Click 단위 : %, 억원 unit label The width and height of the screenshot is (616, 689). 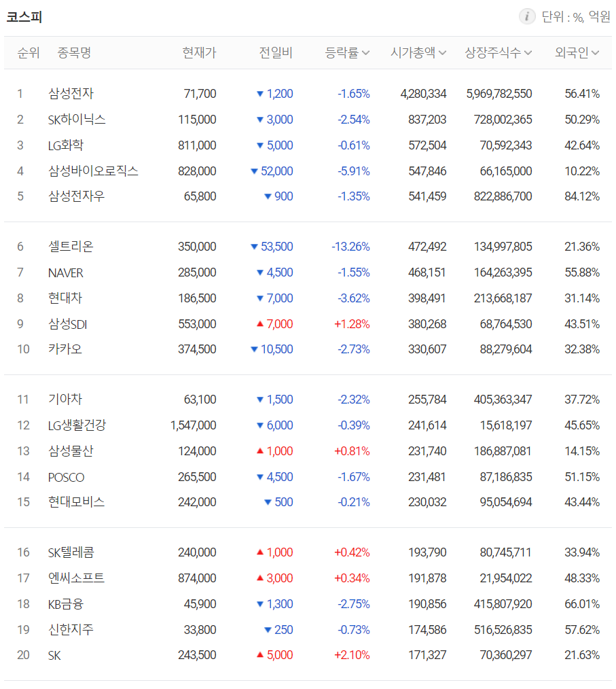click(576, 17)
